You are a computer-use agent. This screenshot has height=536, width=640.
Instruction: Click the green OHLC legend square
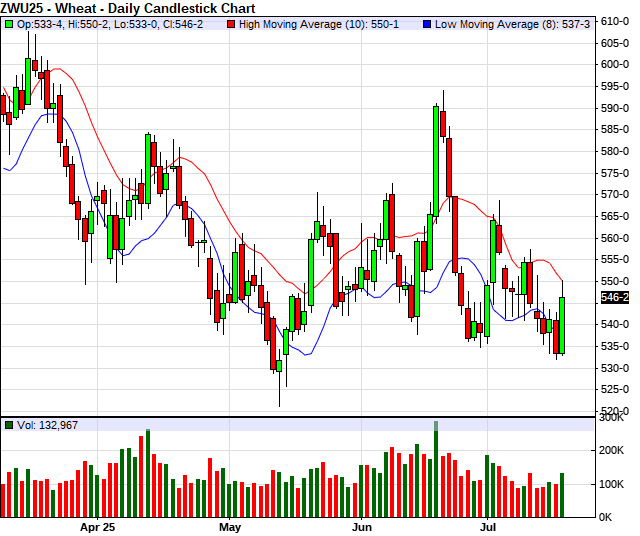click(x=9, y=23)
